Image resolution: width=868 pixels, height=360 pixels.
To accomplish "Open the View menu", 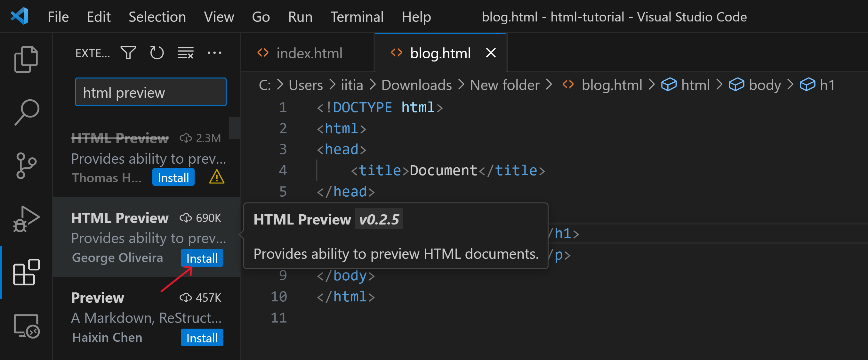I will click(219, 17).
